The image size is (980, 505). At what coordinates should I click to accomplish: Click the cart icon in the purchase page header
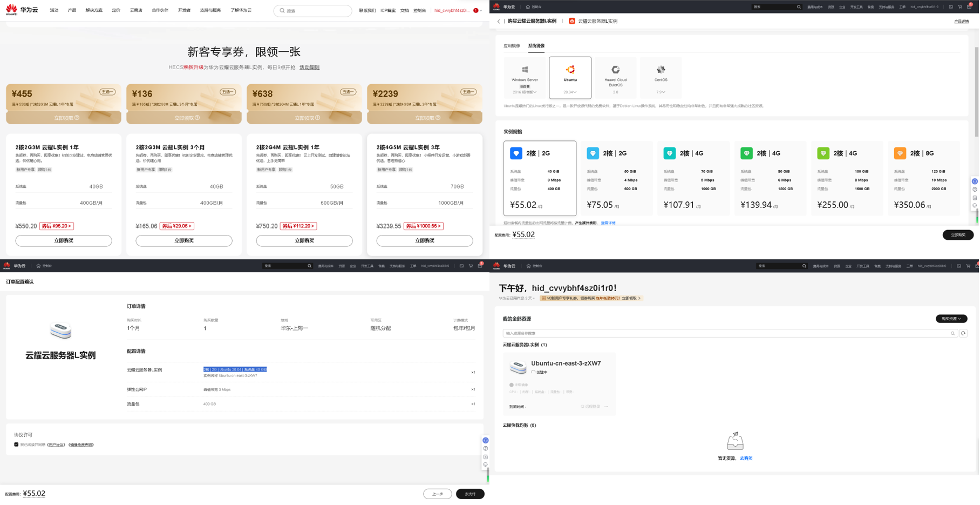click(x=960, y=7)
